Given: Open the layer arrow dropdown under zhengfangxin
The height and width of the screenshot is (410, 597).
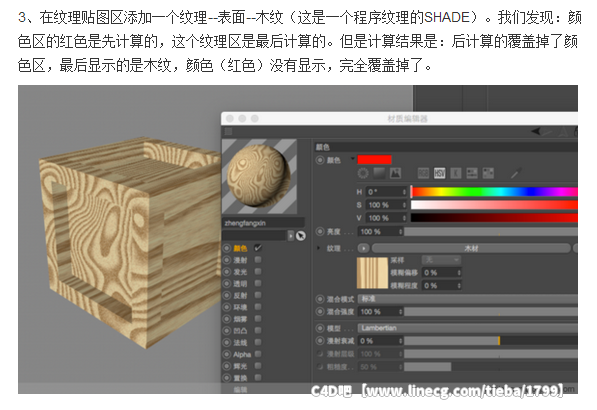Looking at the screenshot, I should [x=291, y=236].
